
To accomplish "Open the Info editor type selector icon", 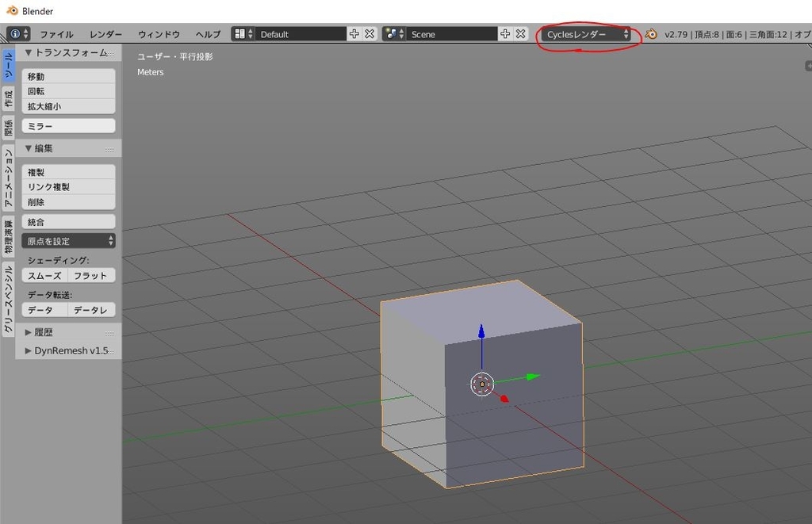I will tap(19, 34).
